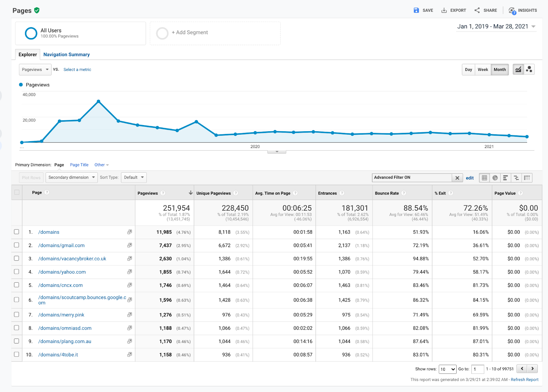This screenshot has width=548, height=392.
Task: Choose Page Title primary dimension
Action: click(79, 165)
